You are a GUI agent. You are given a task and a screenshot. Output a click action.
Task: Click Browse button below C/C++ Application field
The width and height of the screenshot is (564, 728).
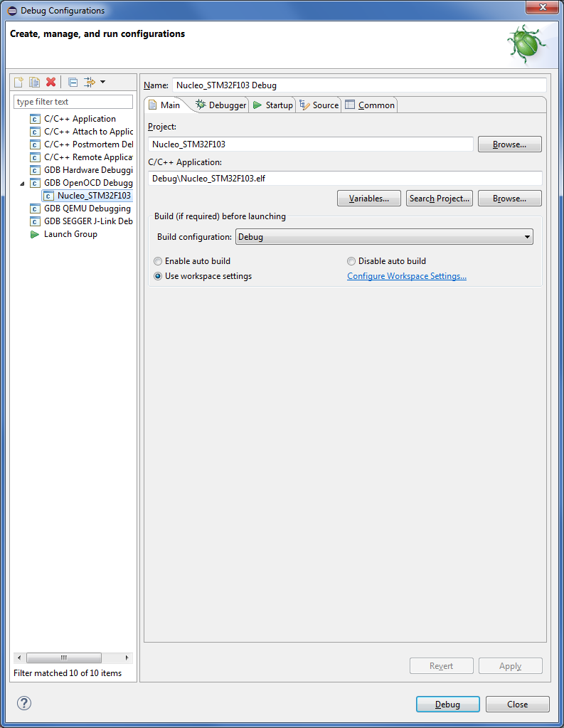[510, 199]
